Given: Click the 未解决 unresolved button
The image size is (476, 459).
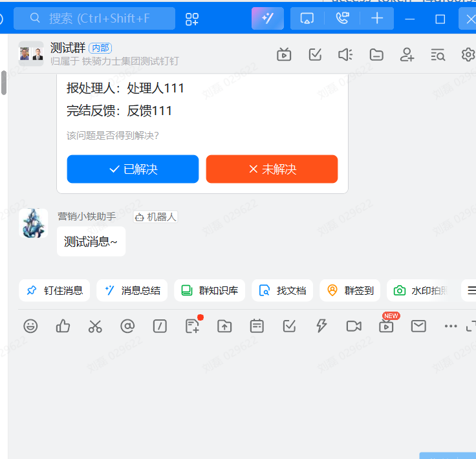Looking at the screenshot, I should coord(272,169).
